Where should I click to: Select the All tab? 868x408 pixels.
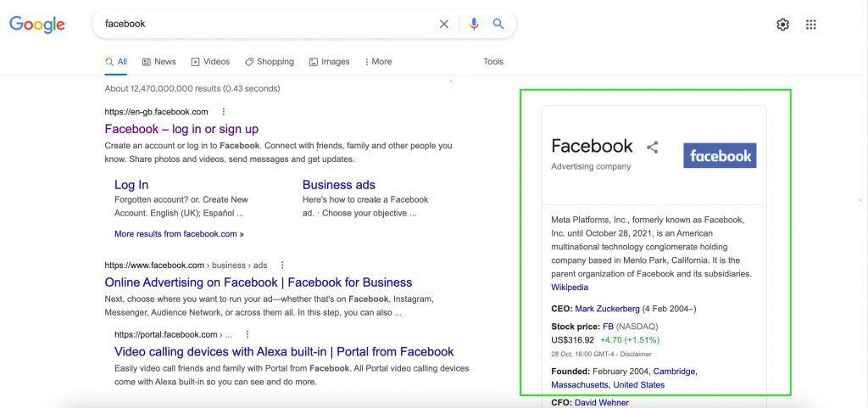tap(116, 62)
